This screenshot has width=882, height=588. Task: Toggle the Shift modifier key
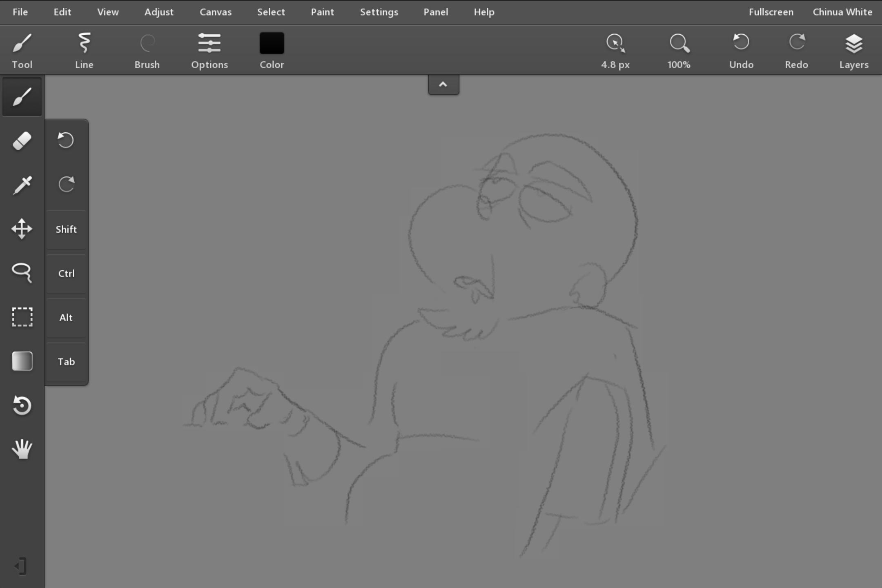[x=66, y=229]
